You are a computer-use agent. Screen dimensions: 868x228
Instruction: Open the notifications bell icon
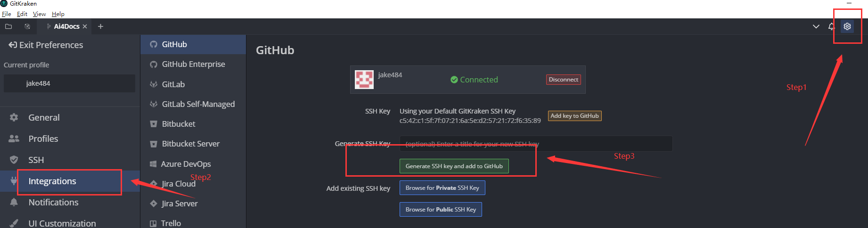pos(831,26)
